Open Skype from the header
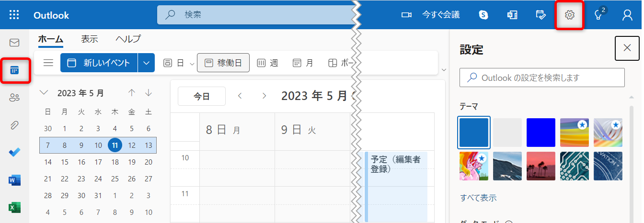Viewport: 644px width, 223px height. (x=483, y=15)
